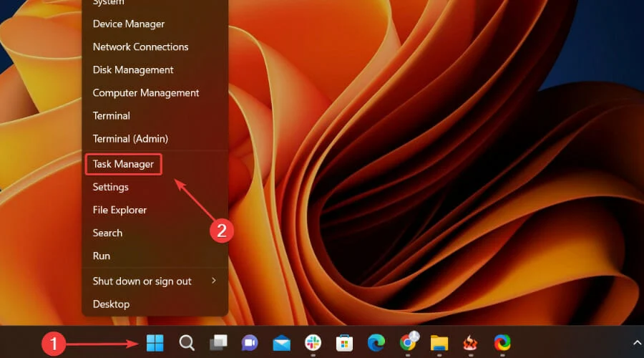The height and width of the screenshot is (358, 644).
Task: Click Run in the Start context menu
Action: point(102,256)
